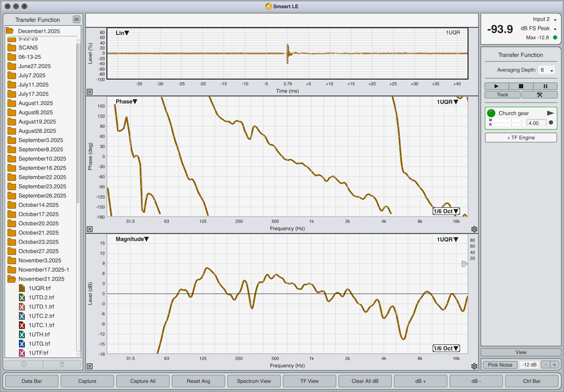This screenshot has width=564, height=392.
Task: Click the Reset Avg button
Action: [198, 381]
